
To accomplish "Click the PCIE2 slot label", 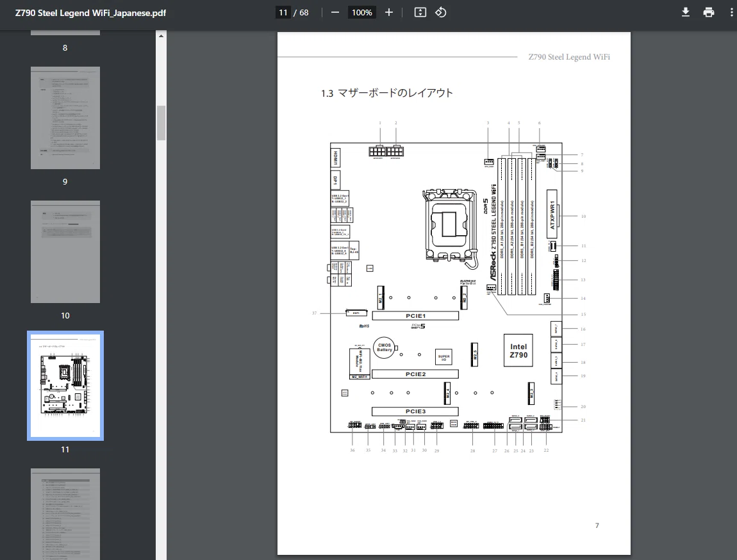I will [x=415, y=374].
